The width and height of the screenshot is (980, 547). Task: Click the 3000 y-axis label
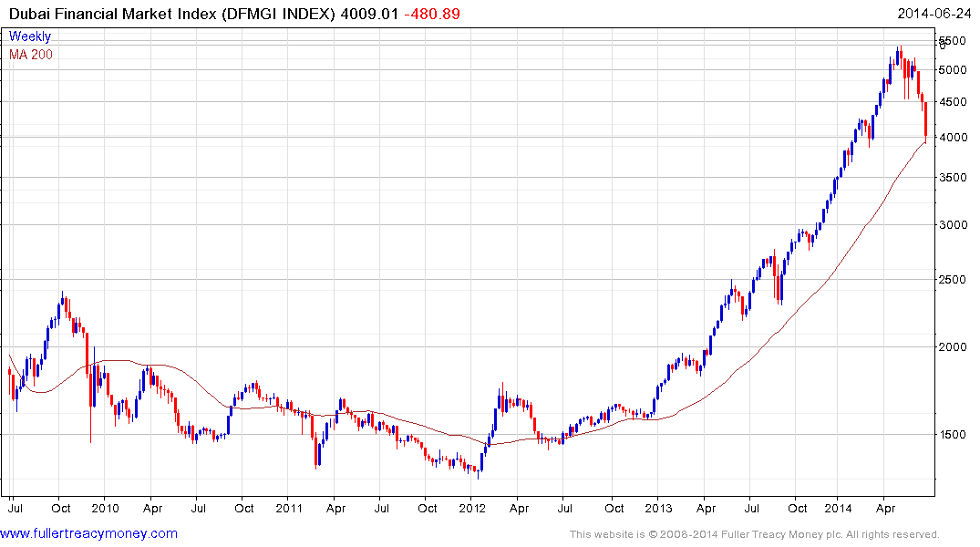[x=954, y=225]
